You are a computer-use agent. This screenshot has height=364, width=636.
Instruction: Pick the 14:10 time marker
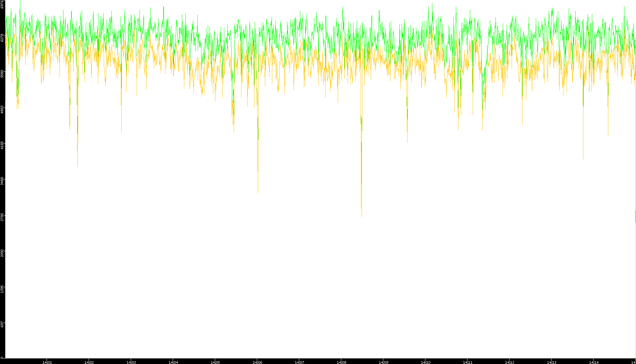425,362
